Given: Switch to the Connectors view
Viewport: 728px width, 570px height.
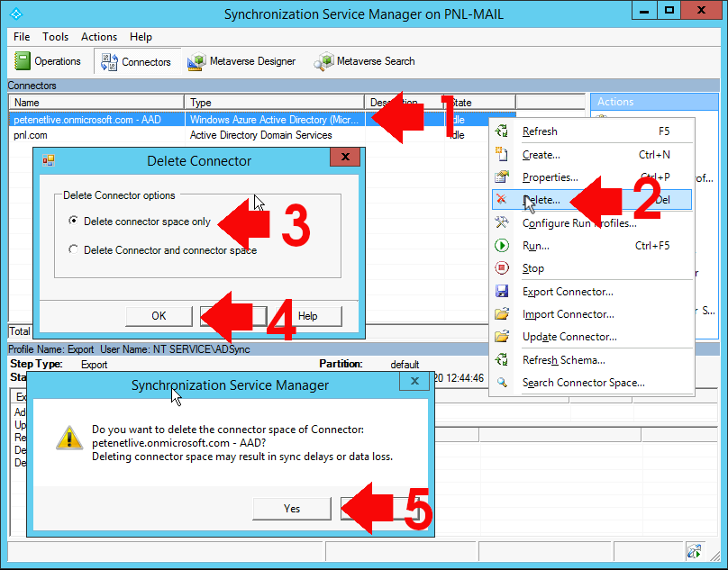Looking at the screenshot, I should pyautogui.click(x=137, y=62).
